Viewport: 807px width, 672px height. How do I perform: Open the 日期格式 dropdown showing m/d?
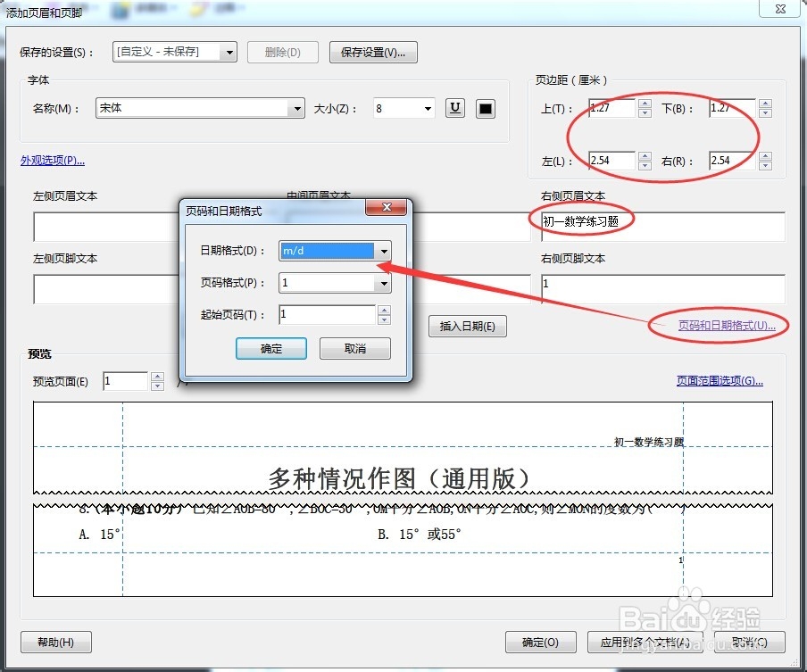(383, 251)
